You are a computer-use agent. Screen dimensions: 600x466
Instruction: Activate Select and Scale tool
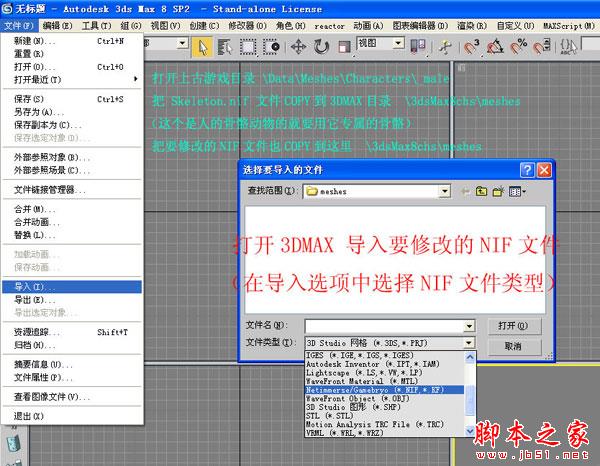[344, 47]
